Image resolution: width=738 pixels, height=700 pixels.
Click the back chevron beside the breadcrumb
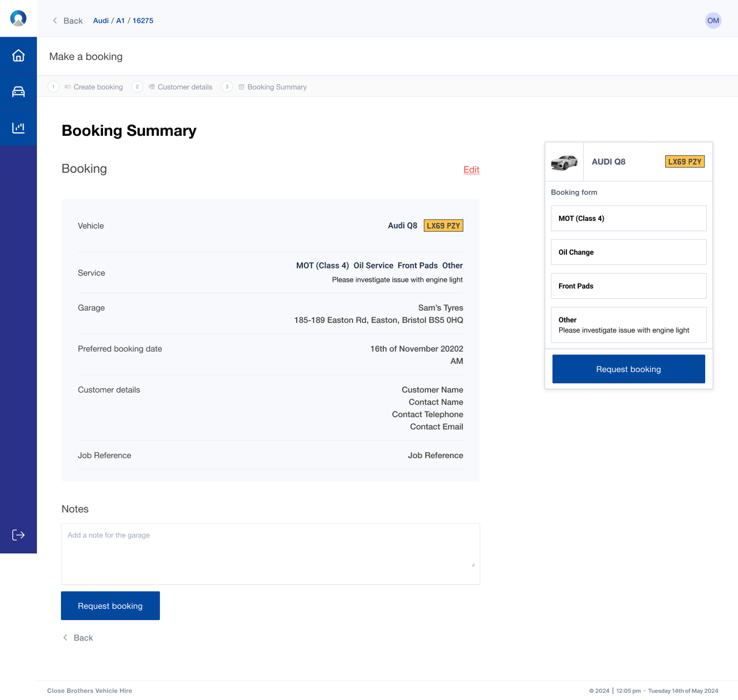55,20
